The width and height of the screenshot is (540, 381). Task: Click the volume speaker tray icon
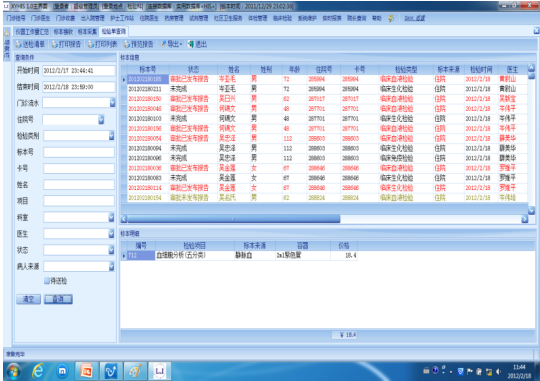[x=498, y=371]
